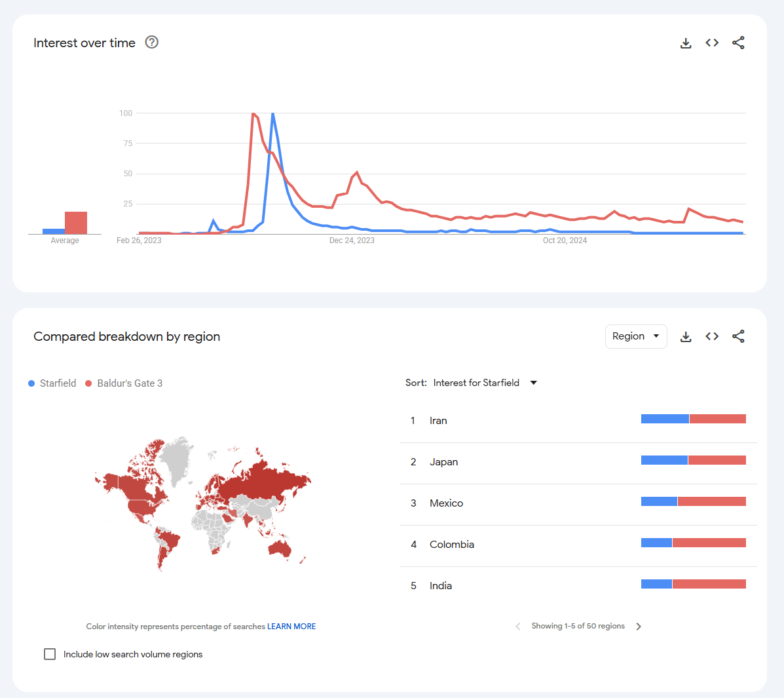Click the Dec 24, 2023 axis label
The image size is (784, 698).
tap(352, 241)
